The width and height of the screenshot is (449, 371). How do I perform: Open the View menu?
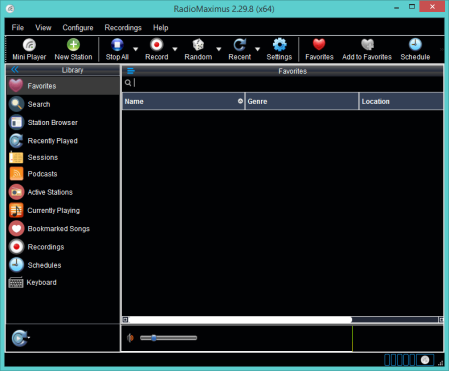43,28
